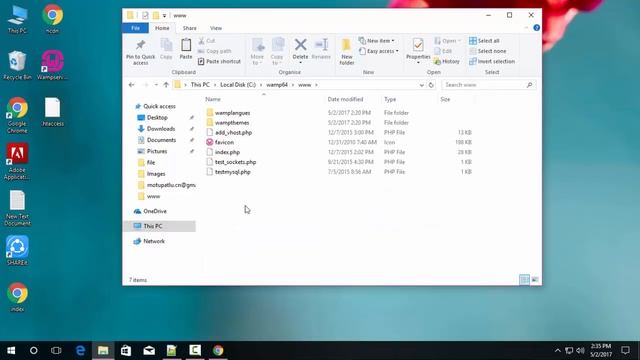Select Quick access in navigation pane
640x360 pixels.
pos(159,106)
